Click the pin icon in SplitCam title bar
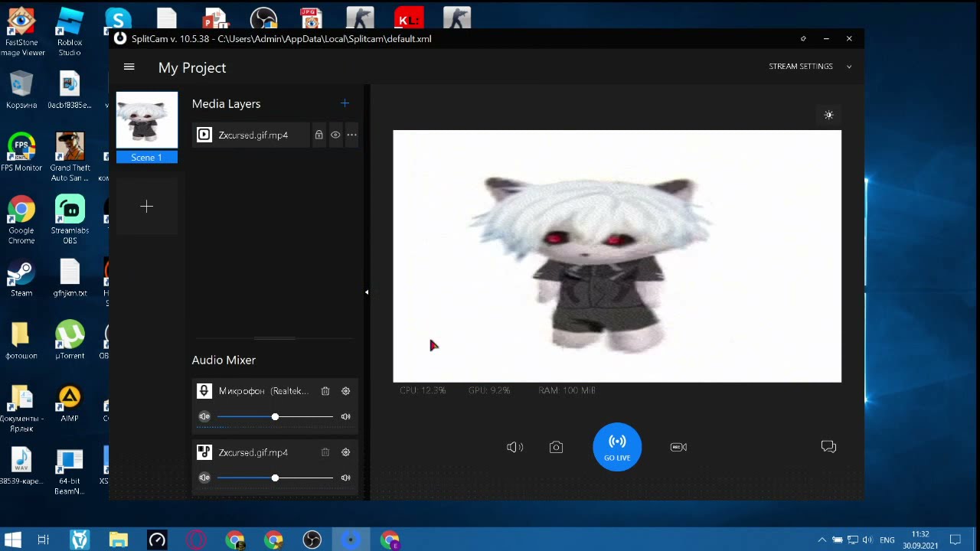980x551 pixels. [x=803, y=38]
